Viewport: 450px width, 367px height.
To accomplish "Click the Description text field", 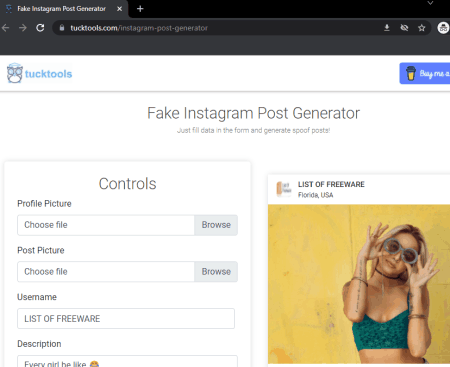I will 127,361.
